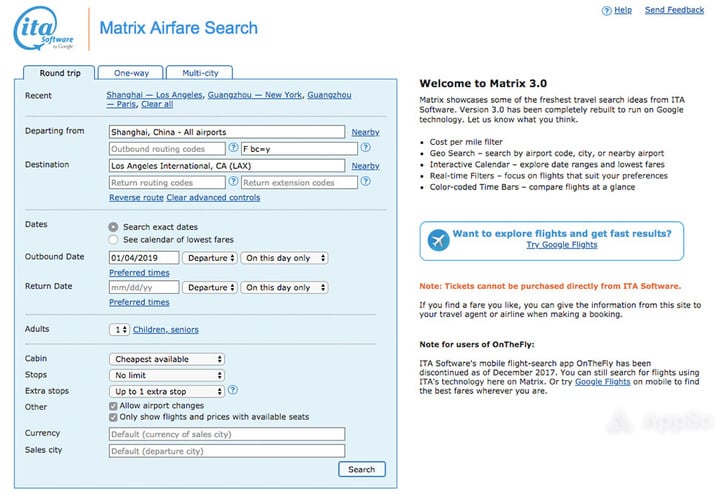Viewport: 720px width, 499px height.
Task: Toggle Only show flights with available seats
Action: (113, 417)
